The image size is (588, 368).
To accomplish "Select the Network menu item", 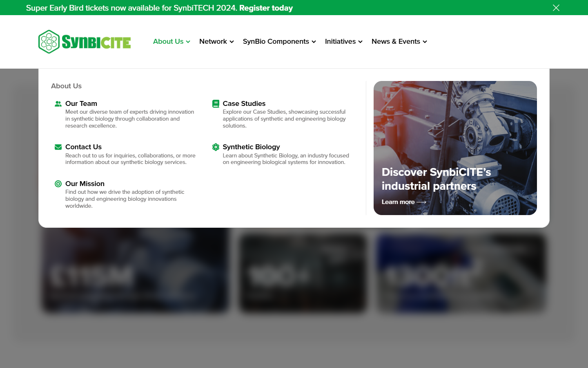I will point(213,41).
